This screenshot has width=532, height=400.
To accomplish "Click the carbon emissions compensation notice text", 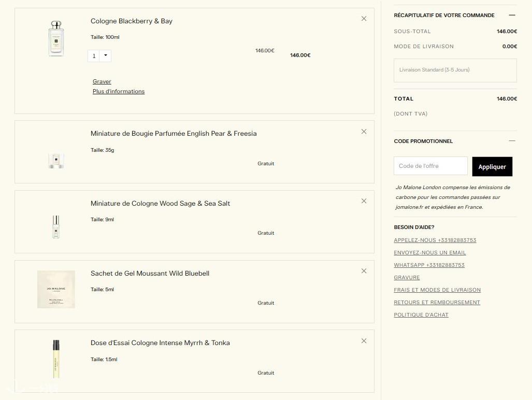I will point(453,197).
